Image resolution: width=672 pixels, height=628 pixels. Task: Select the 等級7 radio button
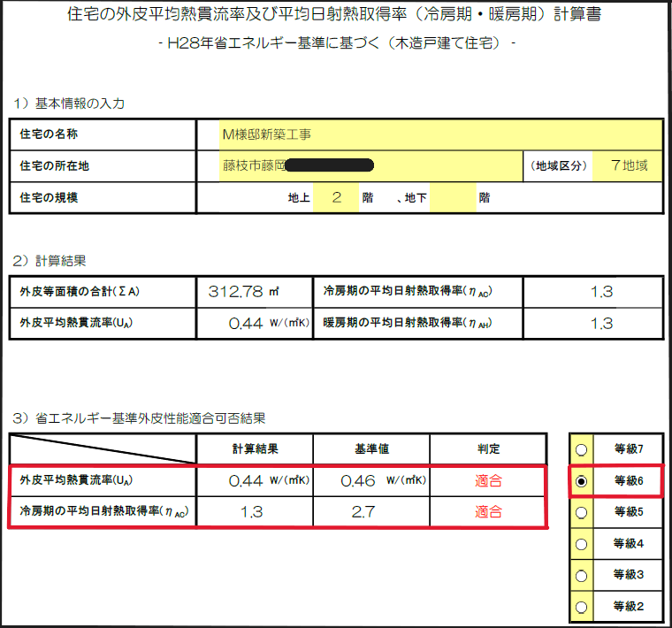(581, 449)
